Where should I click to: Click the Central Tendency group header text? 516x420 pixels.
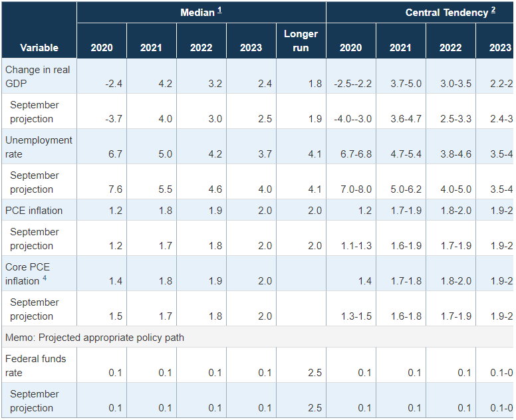[447, 13]
